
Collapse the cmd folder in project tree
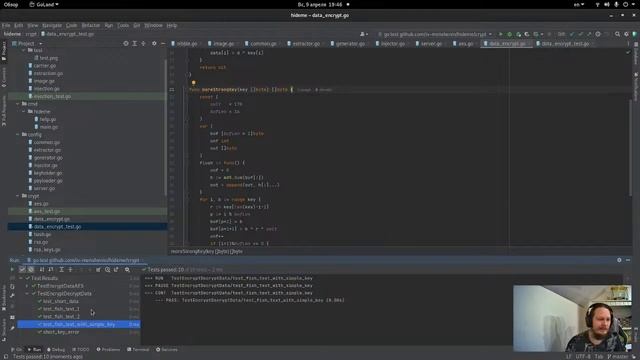[x=18, y=104]
